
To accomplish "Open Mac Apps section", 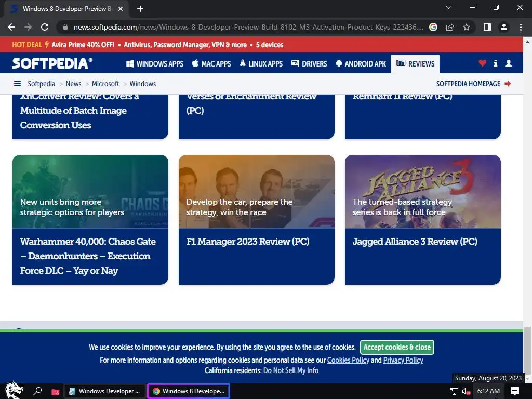I will [x=211, y=64].
